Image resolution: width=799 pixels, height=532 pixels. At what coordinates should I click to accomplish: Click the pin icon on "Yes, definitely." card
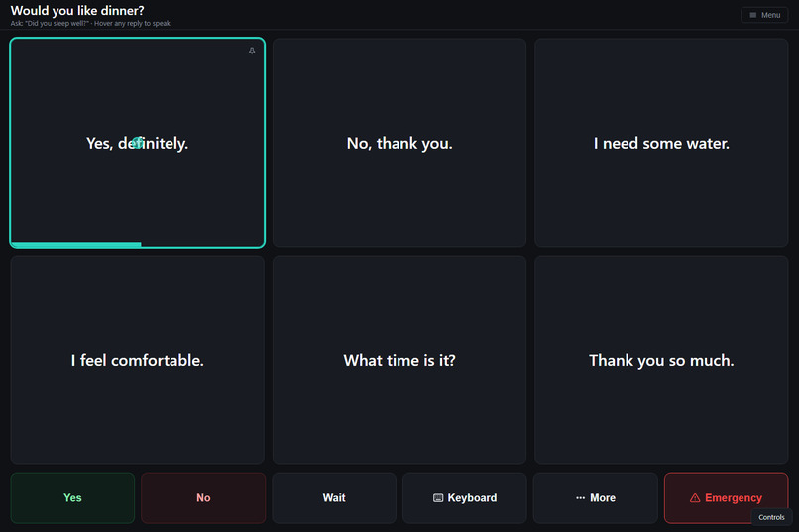(x=252, y=51)
